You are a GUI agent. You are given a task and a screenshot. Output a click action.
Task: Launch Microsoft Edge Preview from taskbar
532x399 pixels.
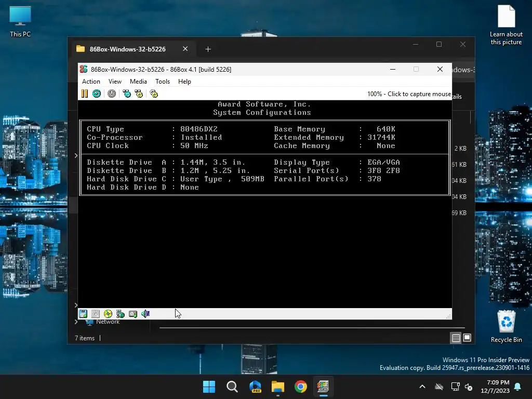click(255, 387)
